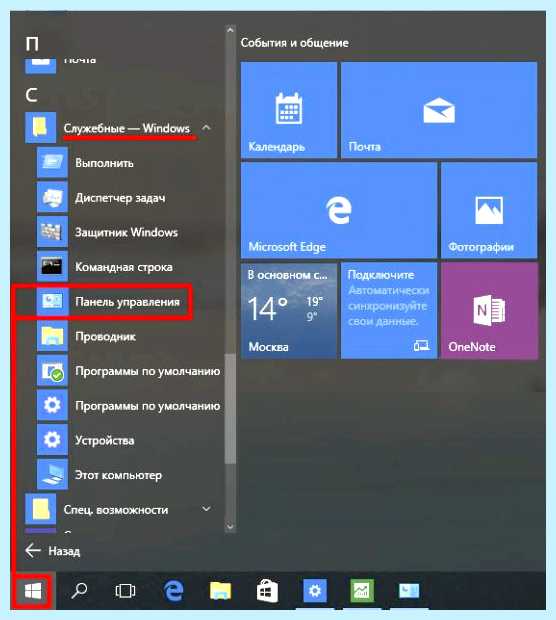Image resolution: width=556 pixels, height=620 pixels.
Task: Click the app list scrollbar thumb
Action: coord(230,408)
